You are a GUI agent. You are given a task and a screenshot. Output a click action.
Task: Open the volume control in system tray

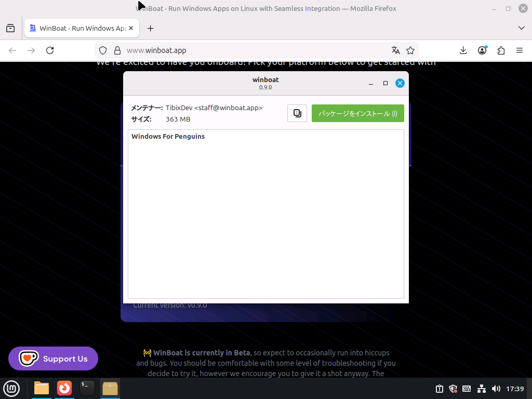coord(496,389)
